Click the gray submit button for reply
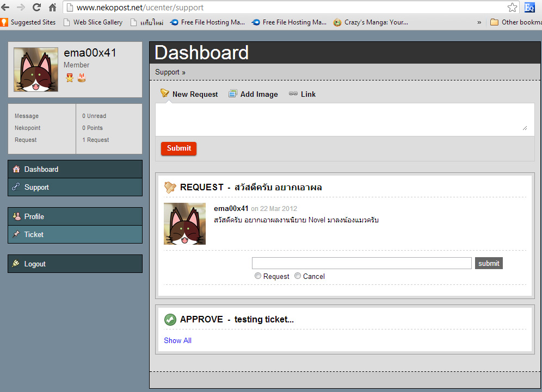 (x=489, y=263)
